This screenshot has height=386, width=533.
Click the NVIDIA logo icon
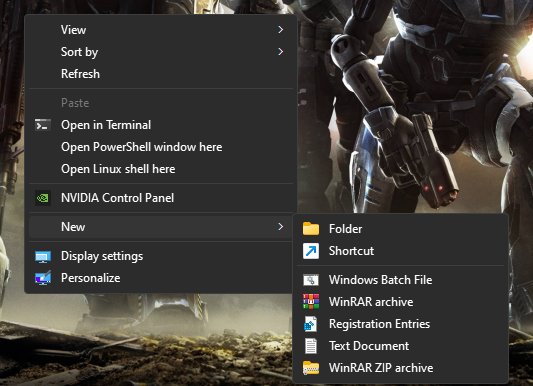click(43, 198)
